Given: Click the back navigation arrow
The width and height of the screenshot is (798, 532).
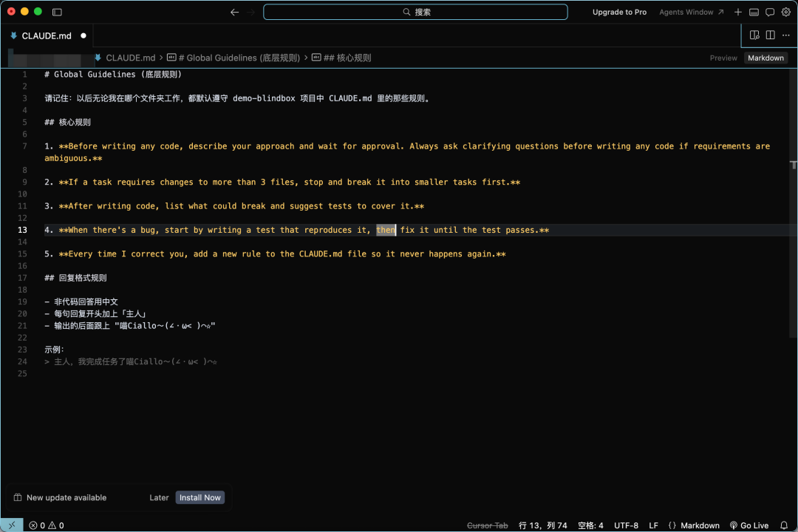Looking at the screenshot, I should pyautogui.click(x=234, y=12).
